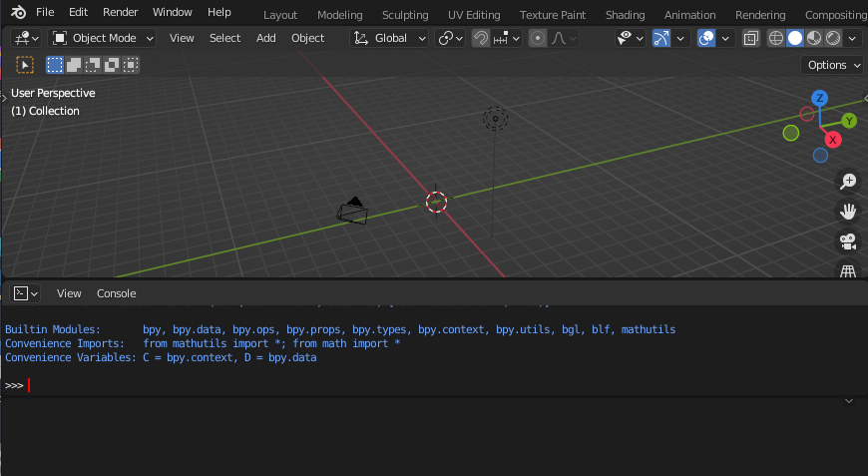Open the Global transform orientation dropdown

point(390,38)
